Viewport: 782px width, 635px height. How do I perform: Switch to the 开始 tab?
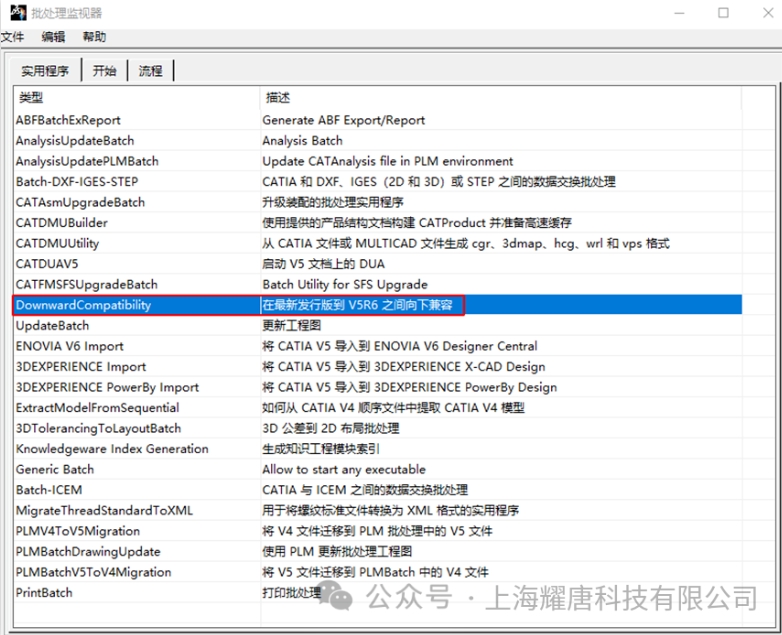coord(105,71)
